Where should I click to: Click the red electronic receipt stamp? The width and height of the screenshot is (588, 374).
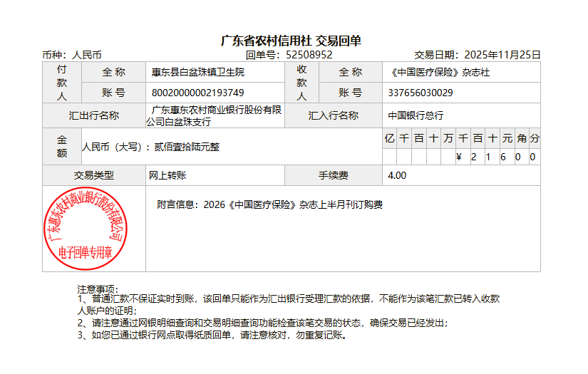[86, 228]
